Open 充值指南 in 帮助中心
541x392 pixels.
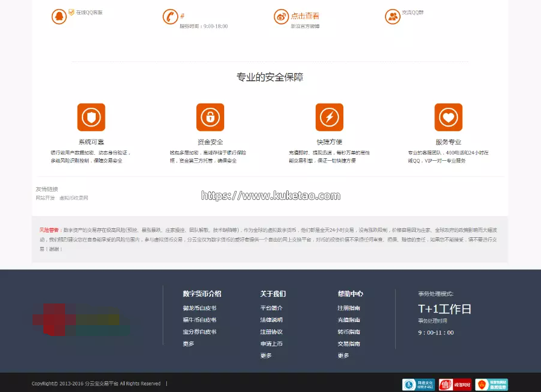(x=348, y=320)
